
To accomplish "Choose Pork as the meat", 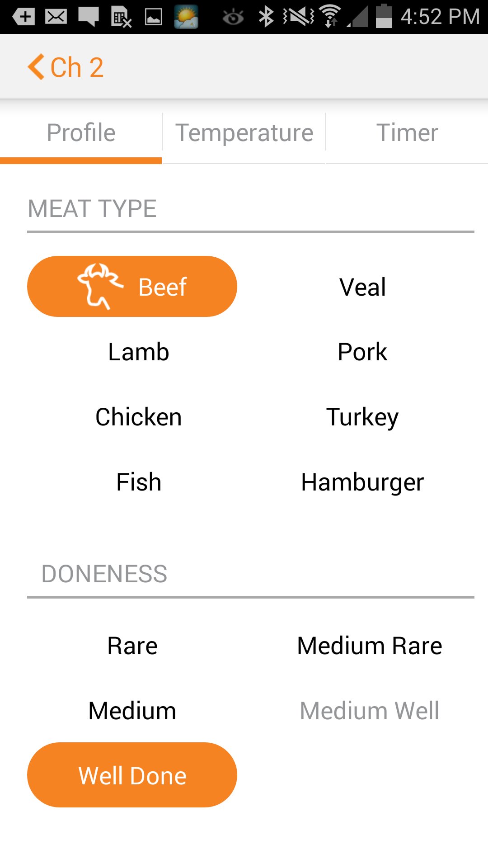I will 362,352.
